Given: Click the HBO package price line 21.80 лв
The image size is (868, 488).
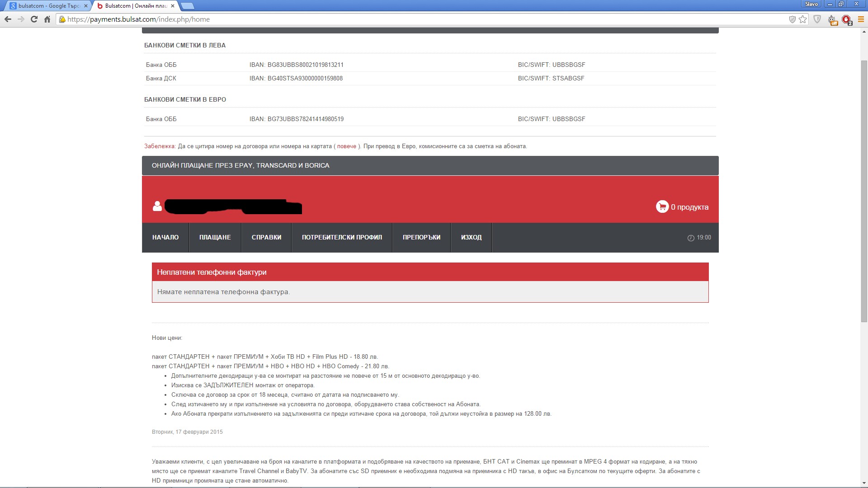Looking at the screenshot, I should tap(270, 366).
